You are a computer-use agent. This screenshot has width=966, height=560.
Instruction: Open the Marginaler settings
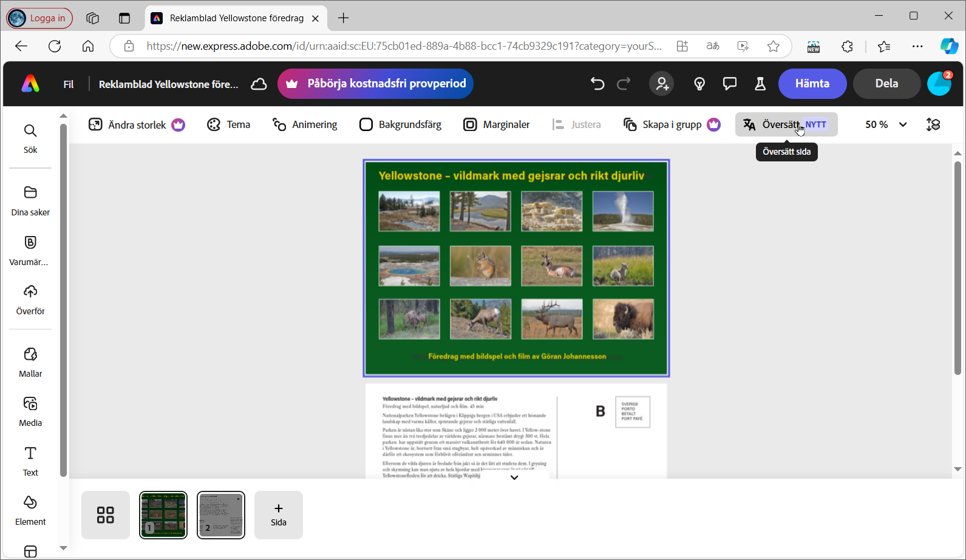point(497,124)
